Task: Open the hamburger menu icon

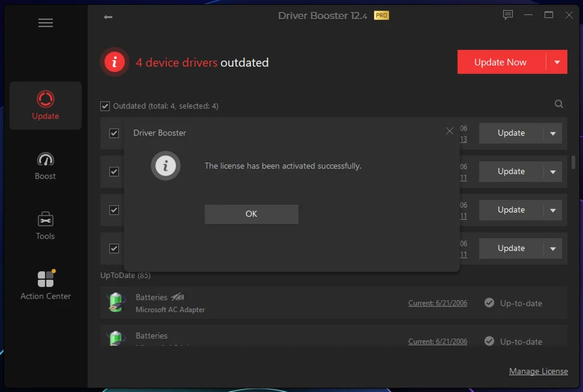Action: click(x=46, y=23)
